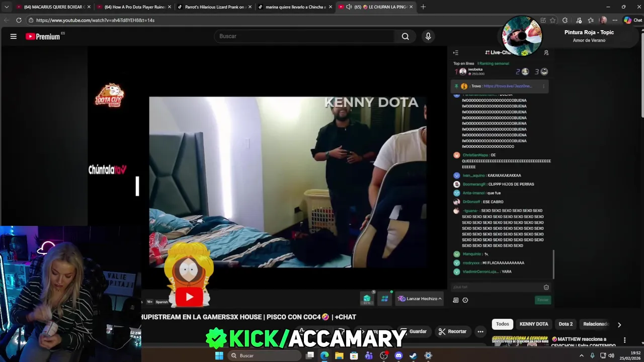Screen dimensions: 644x362
Task: Select the Dota 2 filter chip
Action: click(566, 324)
